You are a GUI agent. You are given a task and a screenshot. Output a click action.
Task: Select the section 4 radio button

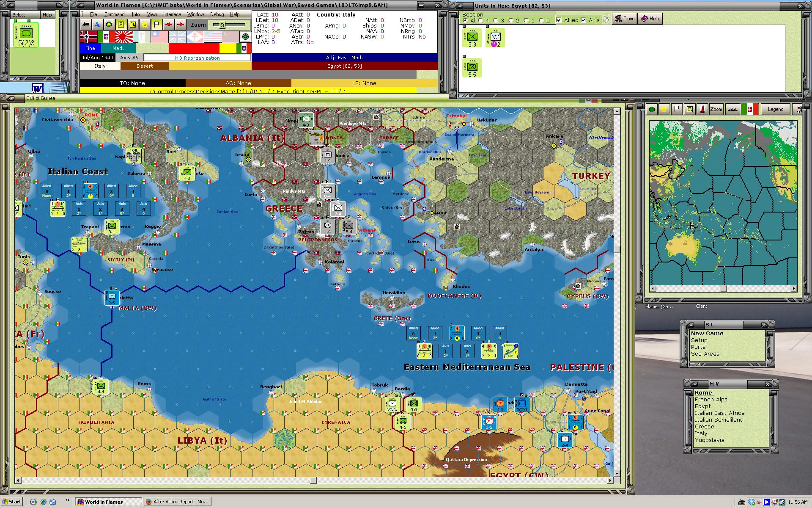(x=480, y=20)
